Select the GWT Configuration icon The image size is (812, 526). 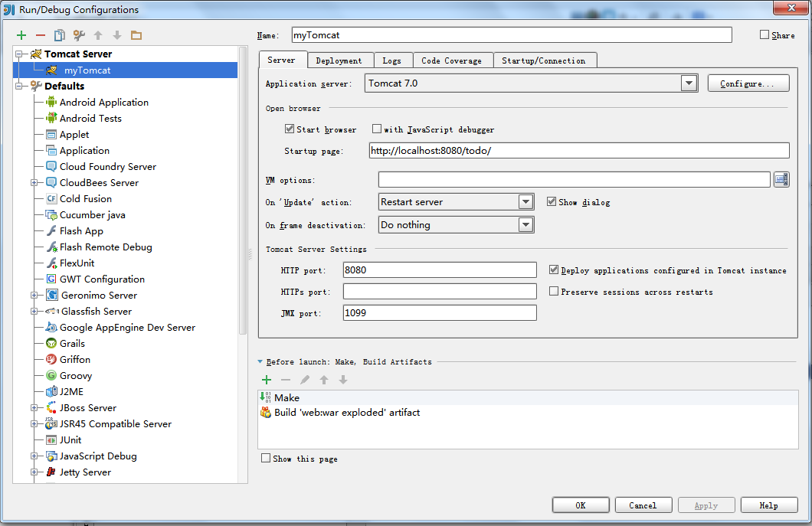51,279
